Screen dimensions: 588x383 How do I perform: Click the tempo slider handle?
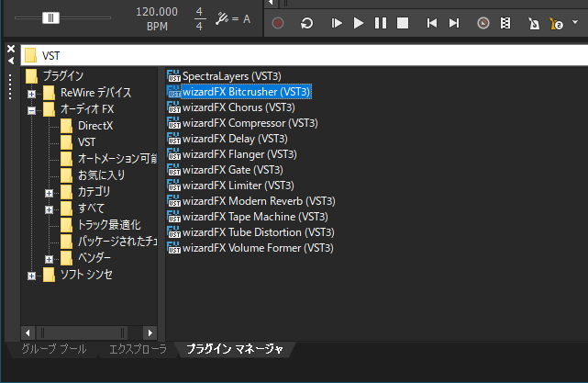[x=50, y=17]
